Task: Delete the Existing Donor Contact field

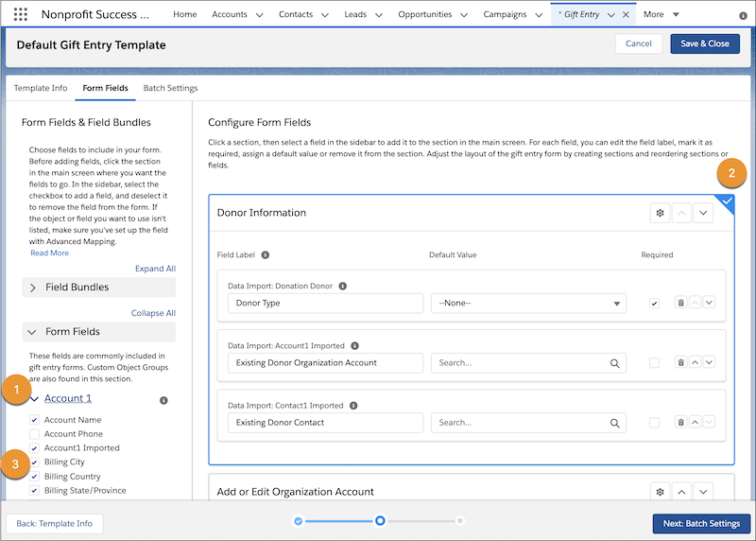Action: [680, 422]
